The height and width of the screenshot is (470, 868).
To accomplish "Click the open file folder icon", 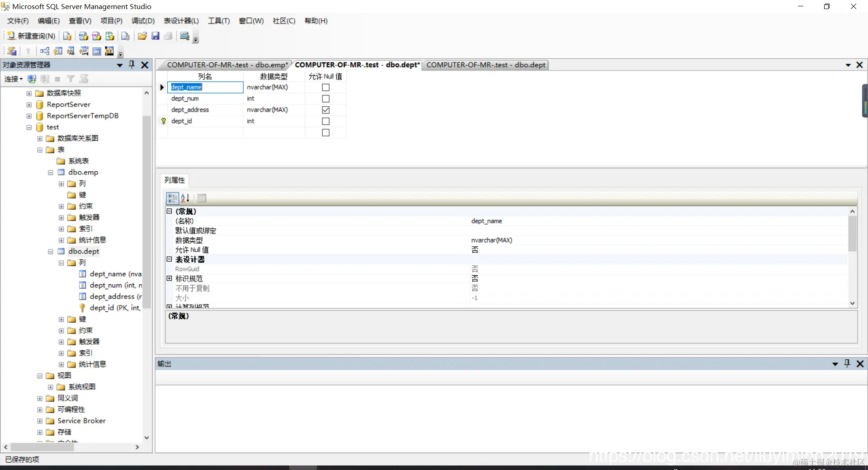I will tap(142, 36).
